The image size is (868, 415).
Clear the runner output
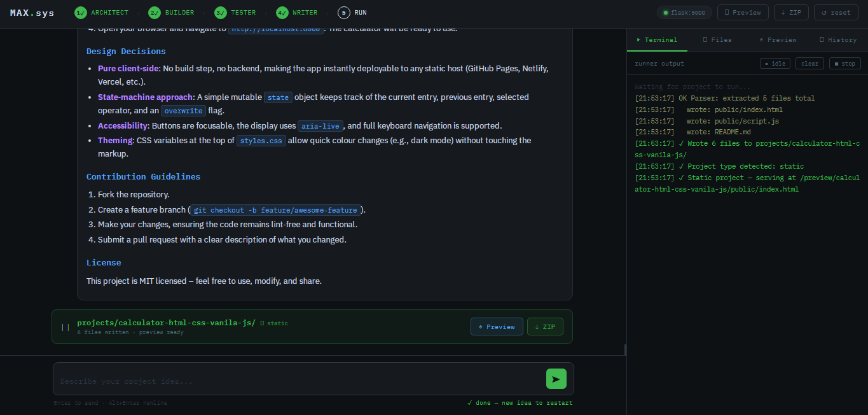click(809, 64)
